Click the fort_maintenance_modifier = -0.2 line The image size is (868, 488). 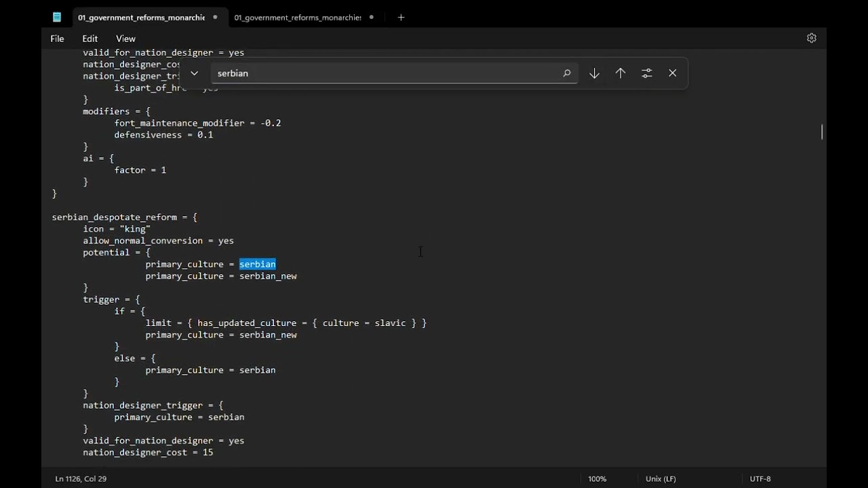point(197,123)
